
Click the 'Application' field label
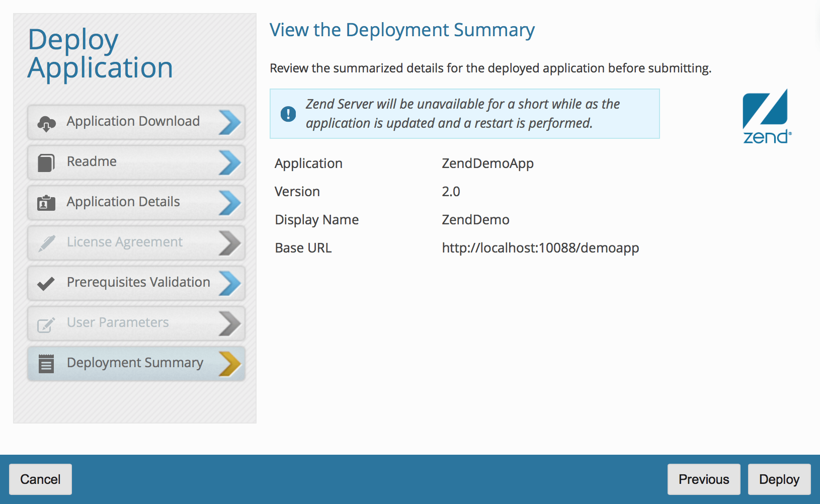tap(308, 164)
